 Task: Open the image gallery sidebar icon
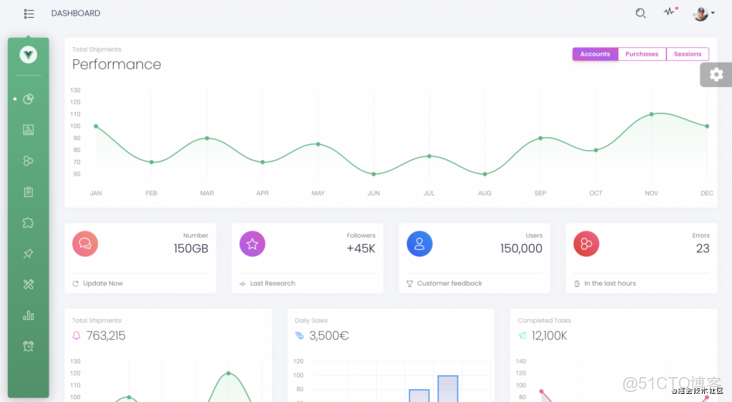coord(28,130)
